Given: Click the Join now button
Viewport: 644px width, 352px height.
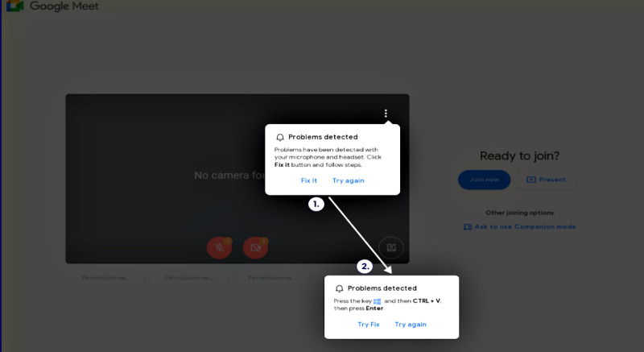Looking at the screenshot, I should click(x=485, y=180).
